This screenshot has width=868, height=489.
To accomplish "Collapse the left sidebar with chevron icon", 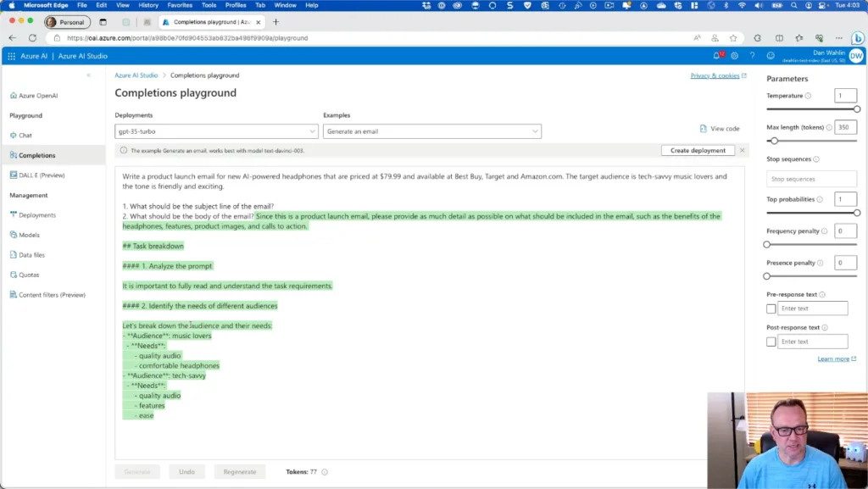I will [x=88, y=75].
